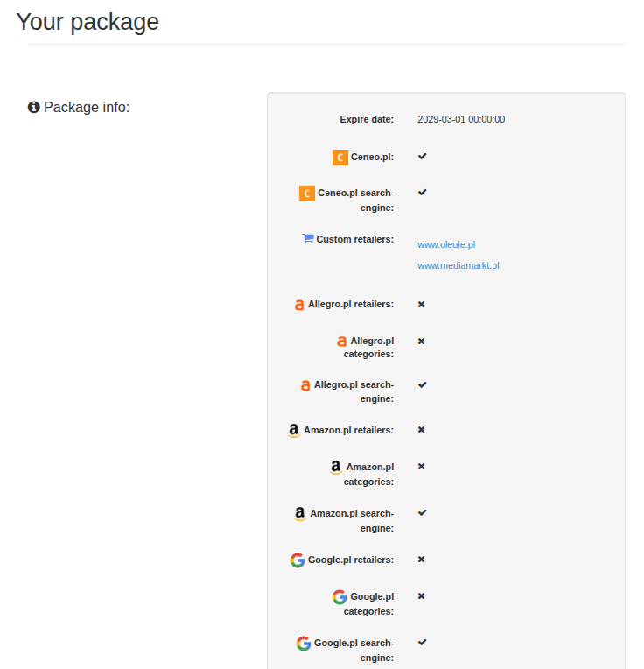
Task: Click the Amazon.pl retailers logo icon
Action: (294, 431)
